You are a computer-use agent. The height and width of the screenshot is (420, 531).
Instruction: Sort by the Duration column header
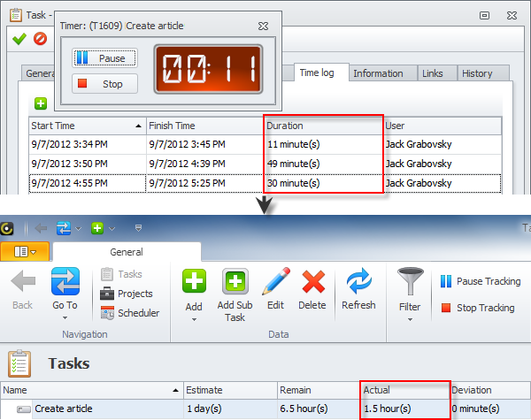[x=323, y=126]
